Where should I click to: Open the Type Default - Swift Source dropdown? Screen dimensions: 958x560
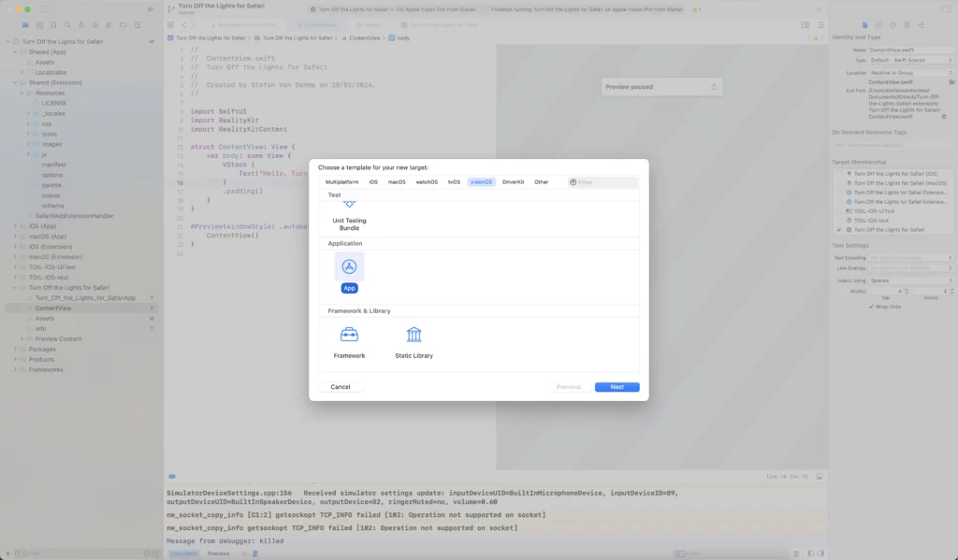[910, 60]
